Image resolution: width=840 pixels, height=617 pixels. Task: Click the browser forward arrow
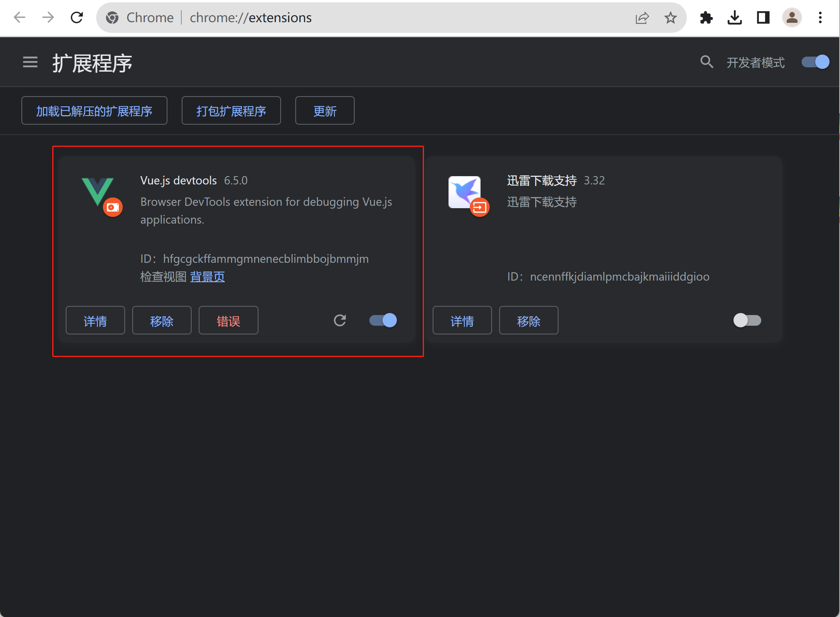click(48, 17)
